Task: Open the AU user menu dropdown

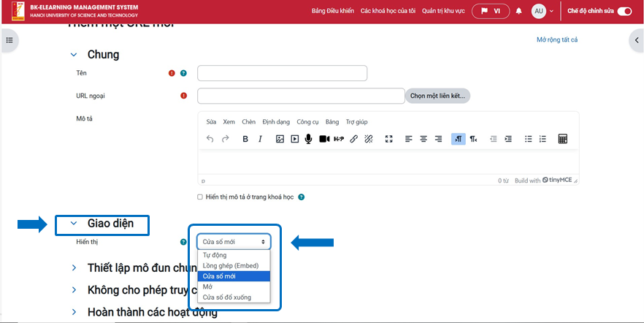Action: point(543,11)
